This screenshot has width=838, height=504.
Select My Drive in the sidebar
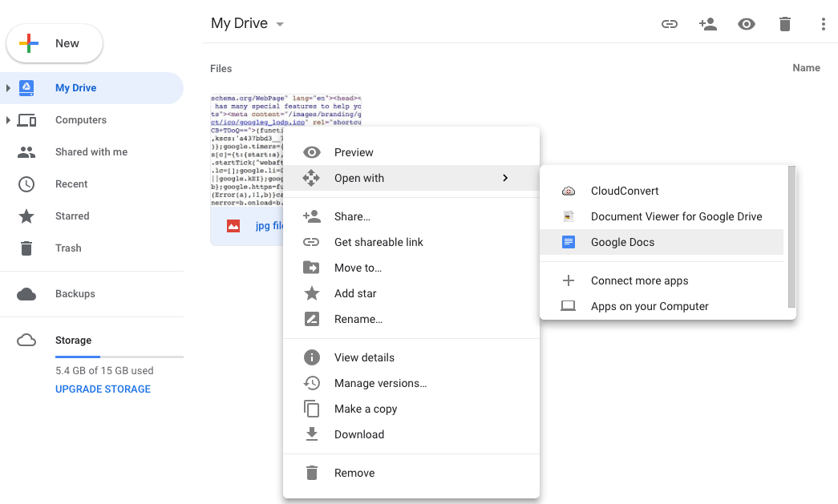(92, 88)
